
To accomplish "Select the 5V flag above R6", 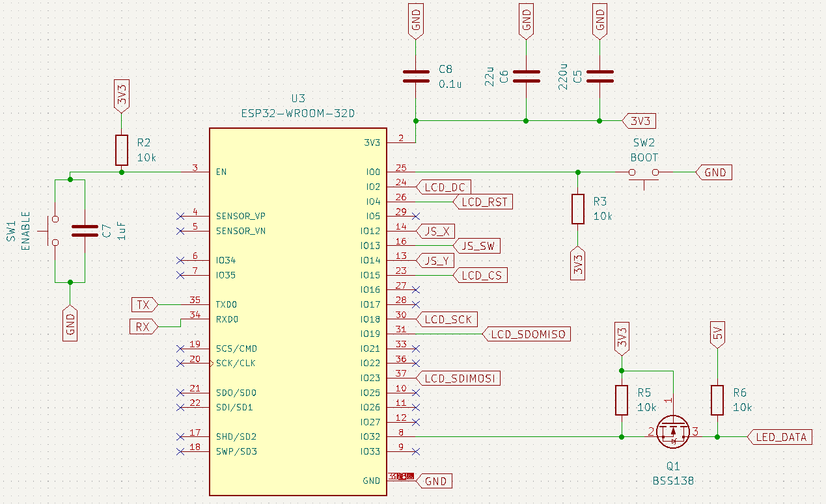I will pos(717,335).
